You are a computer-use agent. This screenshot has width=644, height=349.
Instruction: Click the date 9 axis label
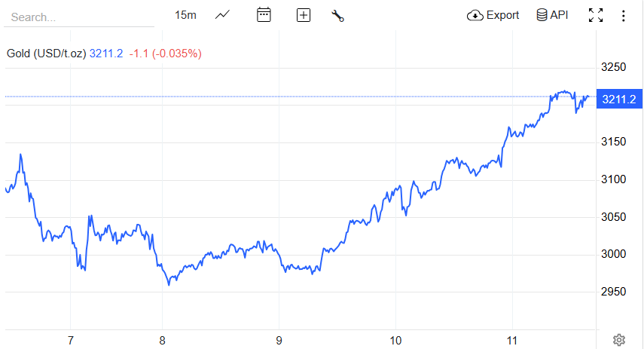[x=279, y=341]
